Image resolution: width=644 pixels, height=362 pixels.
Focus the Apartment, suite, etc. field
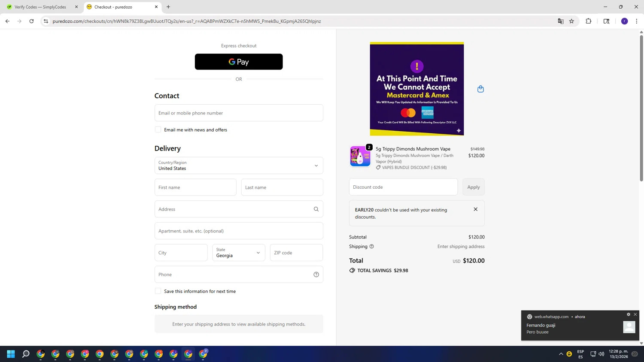coord(239,231)
